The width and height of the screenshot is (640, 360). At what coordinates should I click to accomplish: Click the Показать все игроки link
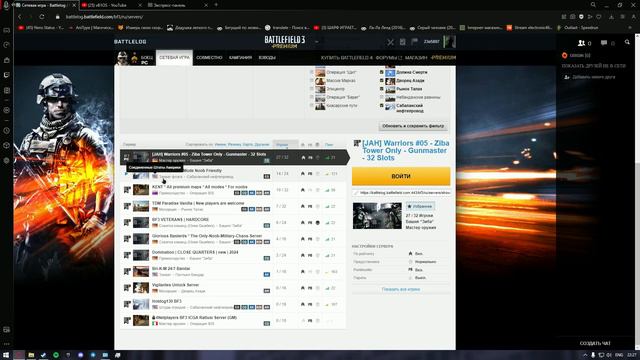[x=401, y=289]
